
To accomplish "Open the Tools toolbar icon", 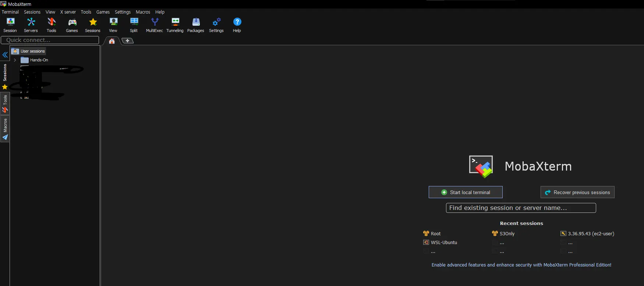I will [52, 25].
